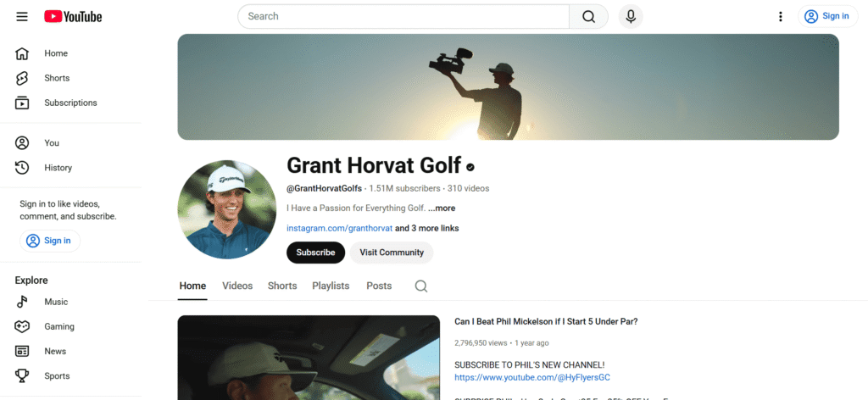Image resolution: width=868 pixels, height=400 pixels.
Task: Open the Sports trophy icon
Action: coord(21,376)
